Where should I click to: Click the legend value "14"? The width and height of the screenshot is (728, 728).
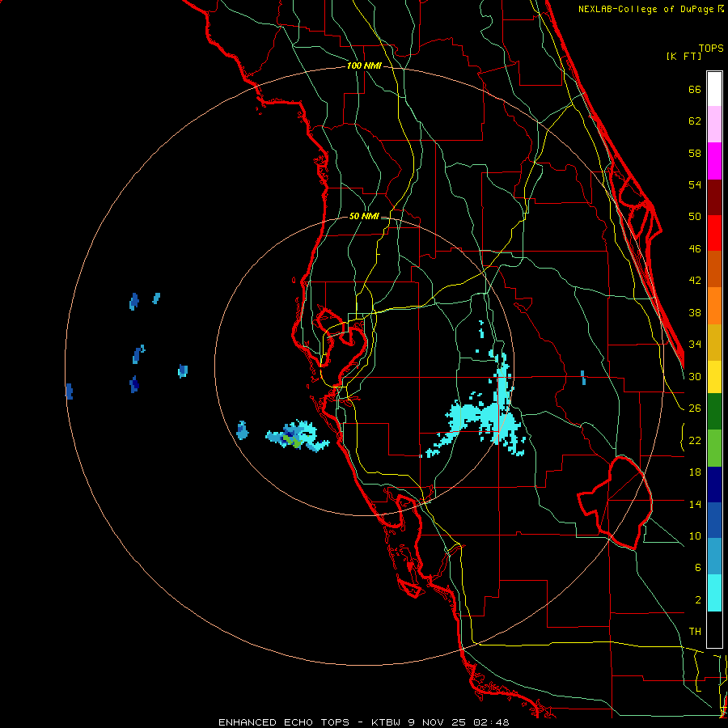pos(695,504)
